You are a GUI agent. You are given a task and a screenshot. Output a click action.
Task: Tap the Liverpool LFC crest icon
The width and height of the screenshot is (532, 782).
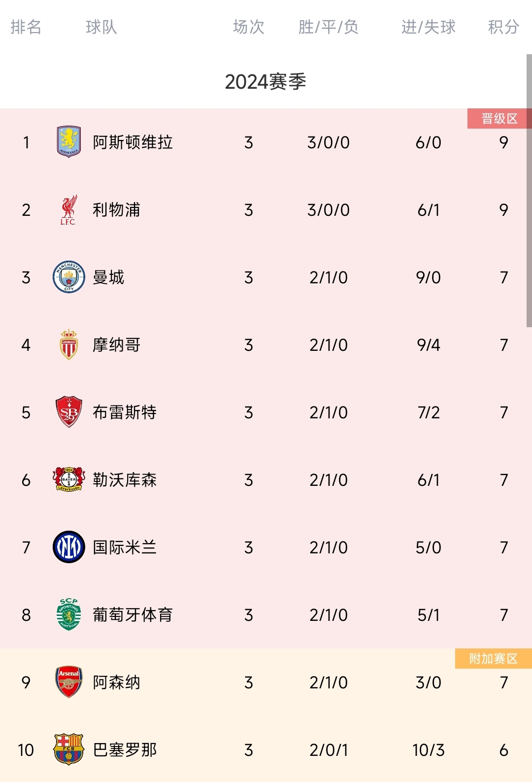[x=69, y=209]
